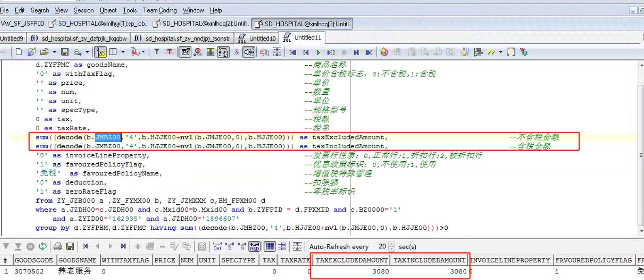This screenshot has height=280, width=644.
Task: Click the GOODSNAME column header
Action: 77,260
